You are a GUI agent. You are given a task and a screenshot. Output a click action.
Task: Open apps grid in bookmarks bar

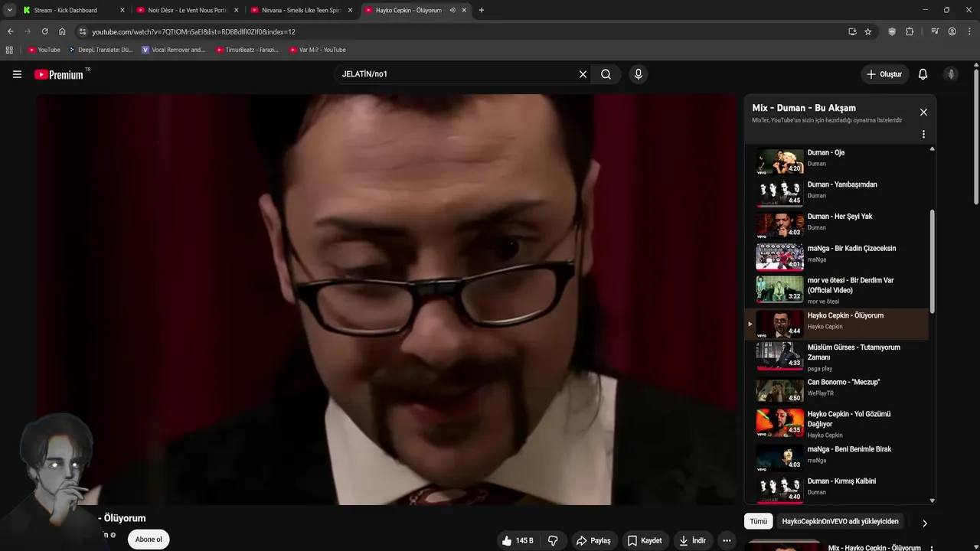click(x=9, y=50)
